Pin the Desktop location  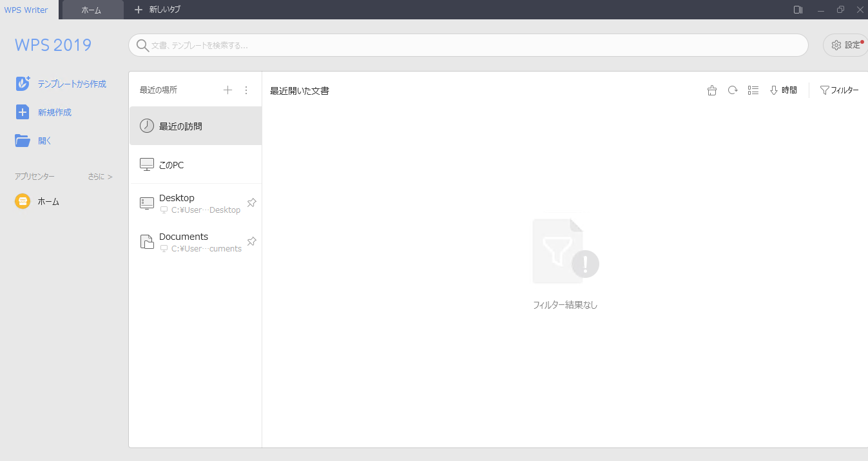[x=252, y=202]
